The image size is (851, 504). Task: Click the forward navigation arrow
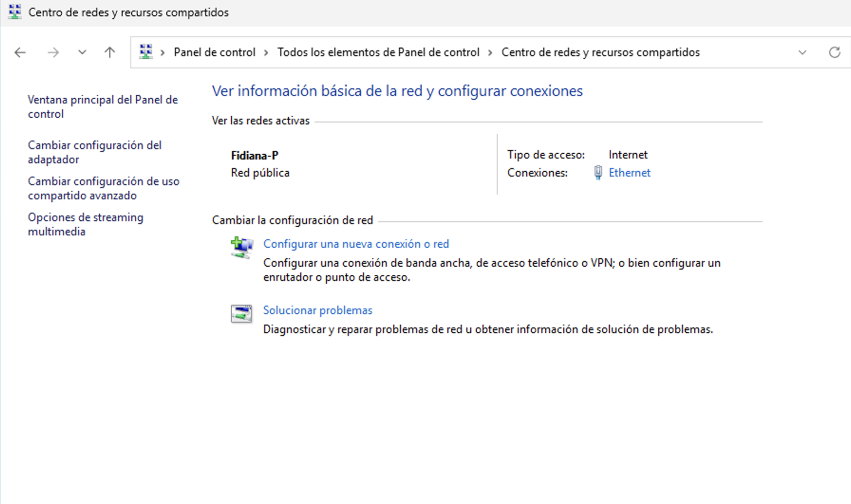pyautogui.click(x=53, y=52)
